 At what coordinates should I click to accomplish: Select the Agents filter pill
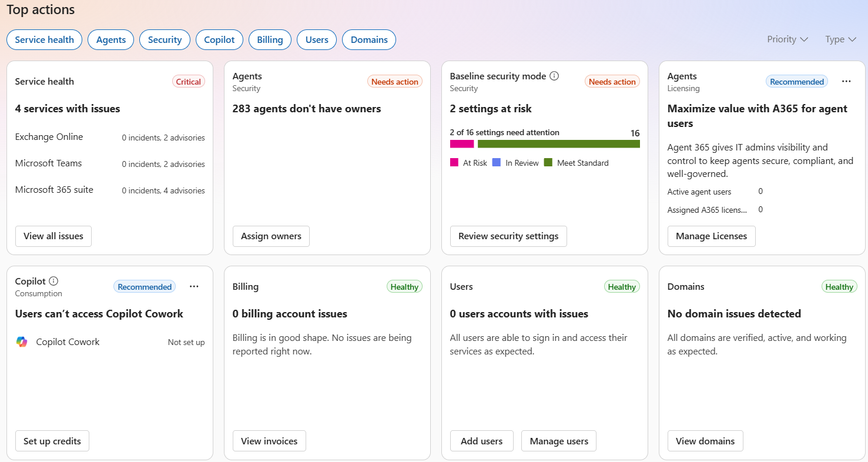coord(111,40)
